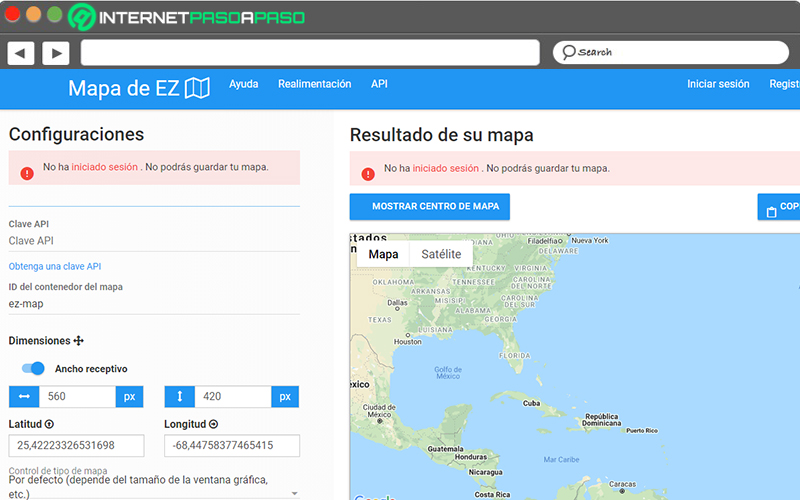The height and width of the screenshot is (500, 800).
Task: Click the move cross icon beside Dimensiones
Action: click(79, 341)
